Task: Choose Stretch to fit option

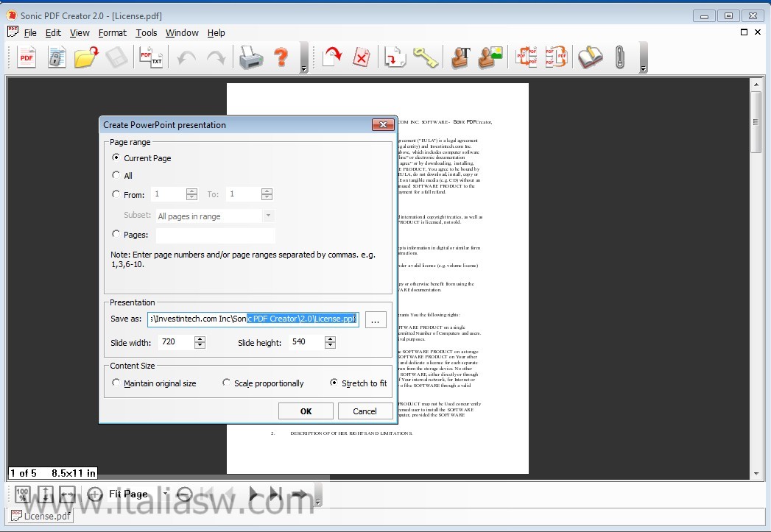Action: tap(334, 382)
